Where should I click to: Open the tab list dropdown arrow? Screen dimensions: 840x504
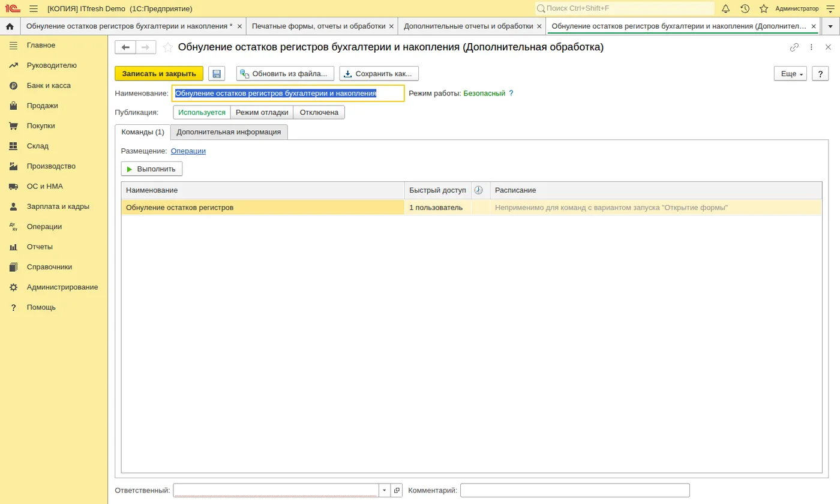[830, 26]
